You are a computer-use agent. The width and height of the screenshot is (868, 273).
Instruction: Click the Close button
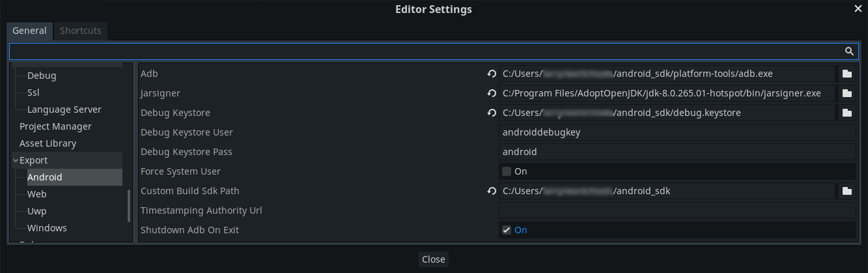pyautogui.click(x=434, y=259)
